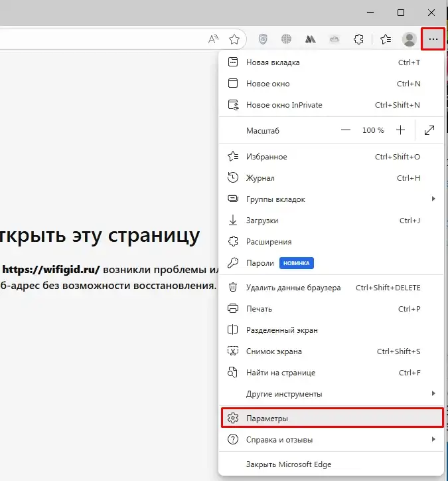Decrease zoom with the minus button
This screenshot has height=481, width=448.
346,130
